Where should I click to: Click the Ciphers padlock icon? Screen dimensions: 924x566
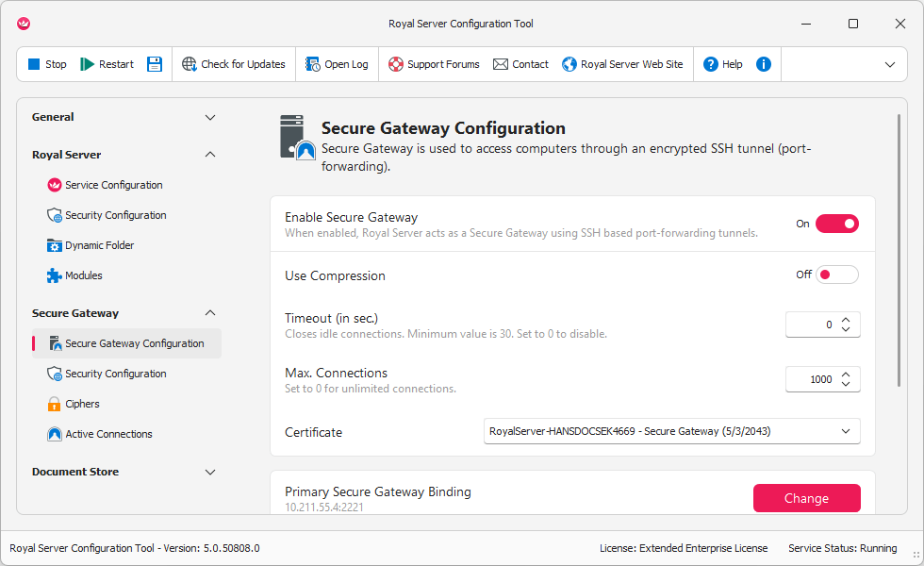pyautogui.click(x=55, y=404)
